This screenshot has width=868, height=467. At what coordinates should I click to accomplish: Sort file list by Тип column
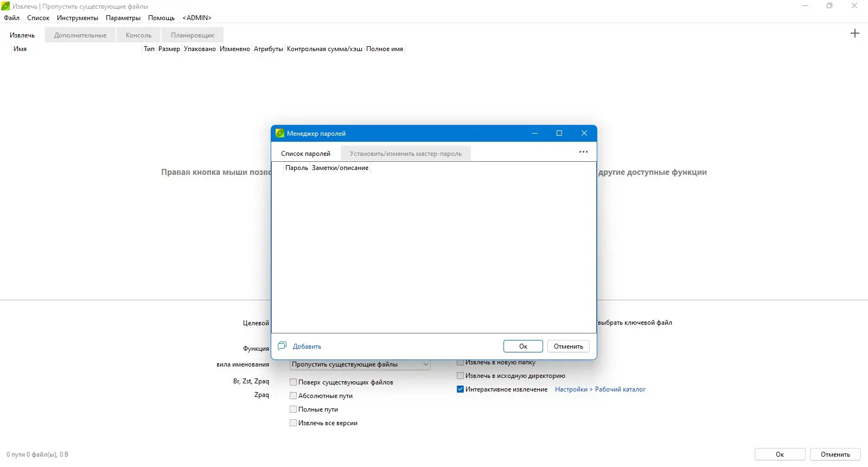pyautogui.click(x=149, y=49)
